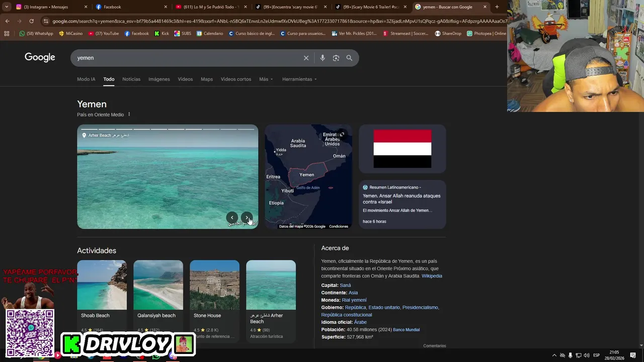The image size is (644, 362).
Task: Open volume control in system tray
Action: (586, 355)
